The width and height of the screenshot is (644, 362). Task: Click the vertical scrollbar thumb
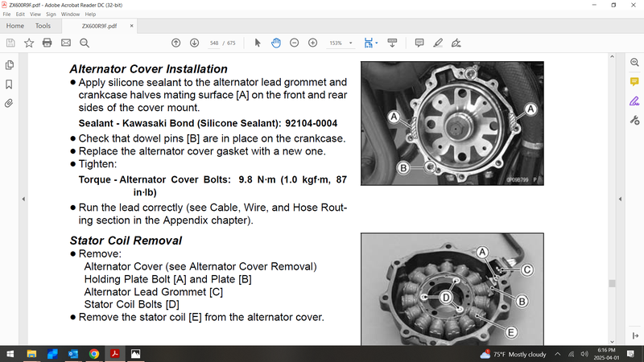(612, 284)
